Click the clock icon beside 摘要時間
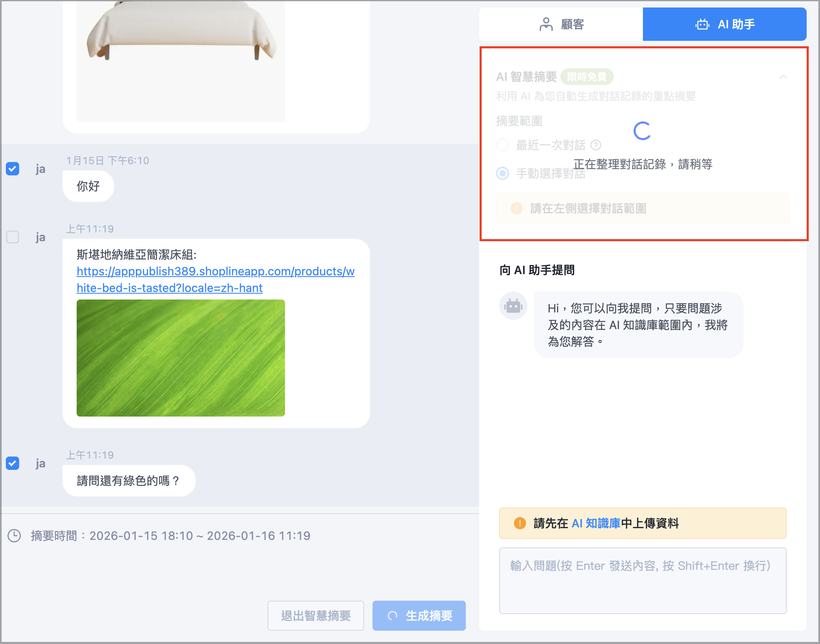Viewport: 820px width, 644px height. (14, 536)
